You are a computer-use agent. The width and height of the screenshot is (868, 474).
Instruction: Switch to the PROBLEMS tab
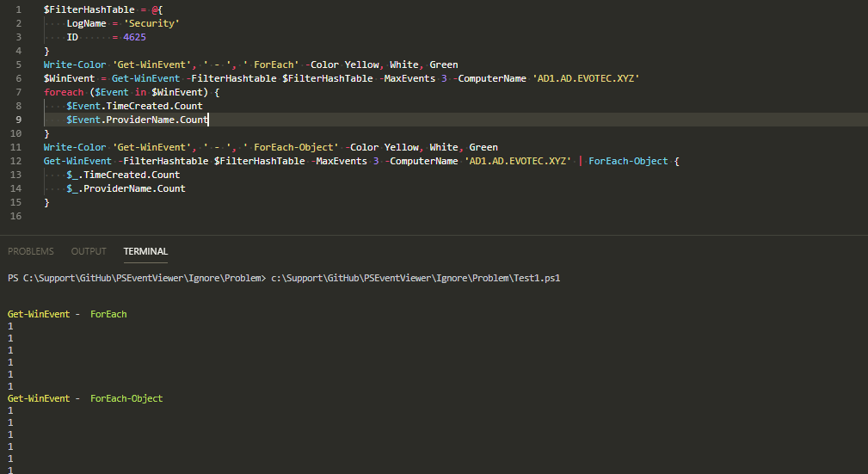point(30,251)
